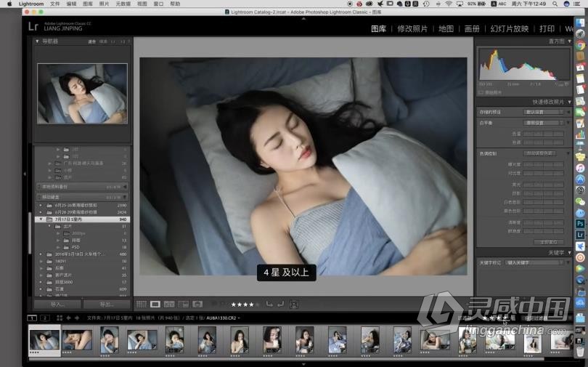This screenshot has height=367, width=588.
Task: Select the 后期 folder
Action: point(60,268)
